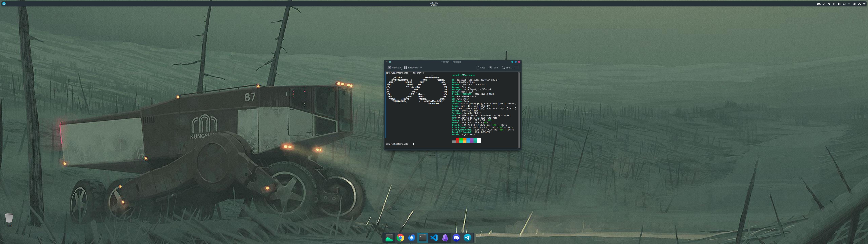Select the Konsole terminal in the dock
The width and height of the screenshot is (868, 244).
pos(422,238)
